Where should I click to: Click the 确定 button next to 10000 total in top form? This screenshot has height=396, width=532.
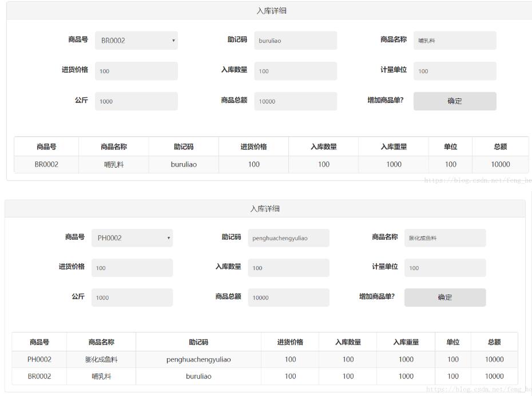(455, 101)
